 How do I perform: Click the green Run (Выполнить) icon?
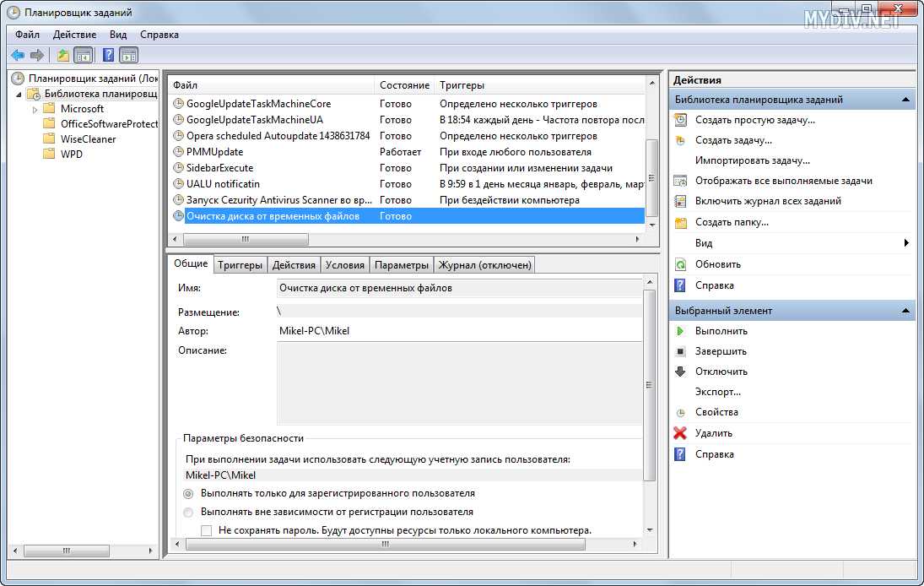pos(680,331)
